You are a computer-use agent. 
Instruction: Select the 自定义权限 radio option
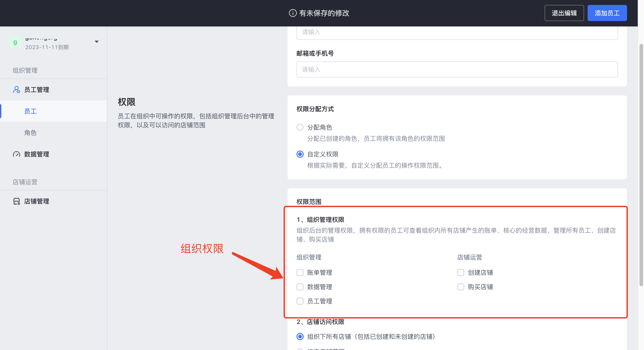[300, 154]
